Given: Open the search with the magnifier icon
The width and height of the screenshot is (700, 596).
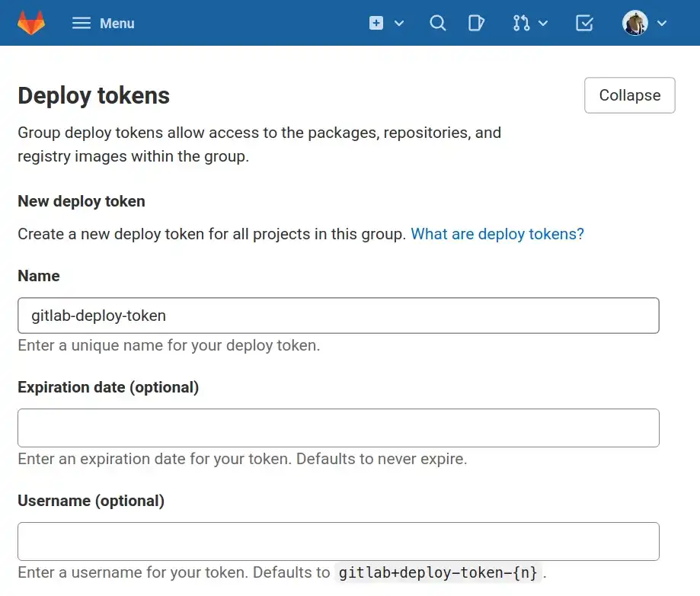Looking at the screenshot, I should click(438, 22).
